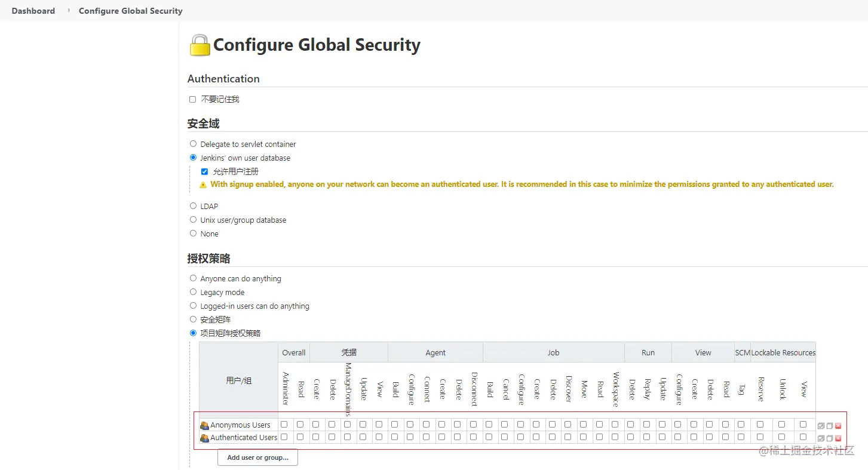Image resolution: width=868 pixels, height=470 pixels.
Task: Click the Overall column group header
Action: click(x=294, y=353)
